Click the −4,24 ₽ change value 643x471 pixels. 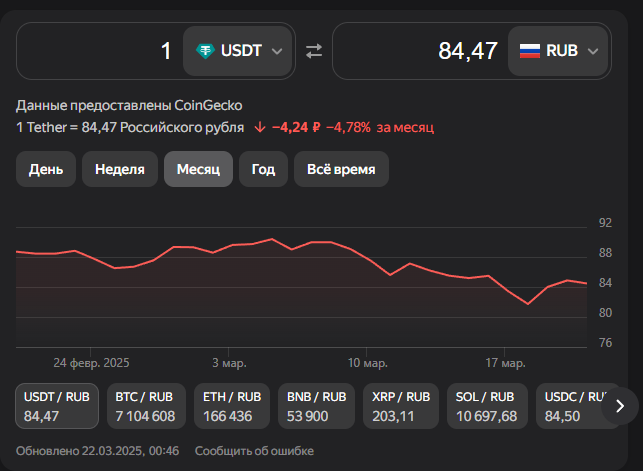[x=296, y=127]
